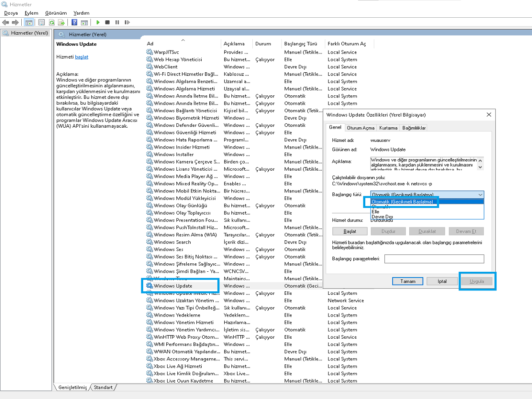Click the Uygula button
Image resolution: width=532 pixels, height=399 pixels.
click(477, 281)
